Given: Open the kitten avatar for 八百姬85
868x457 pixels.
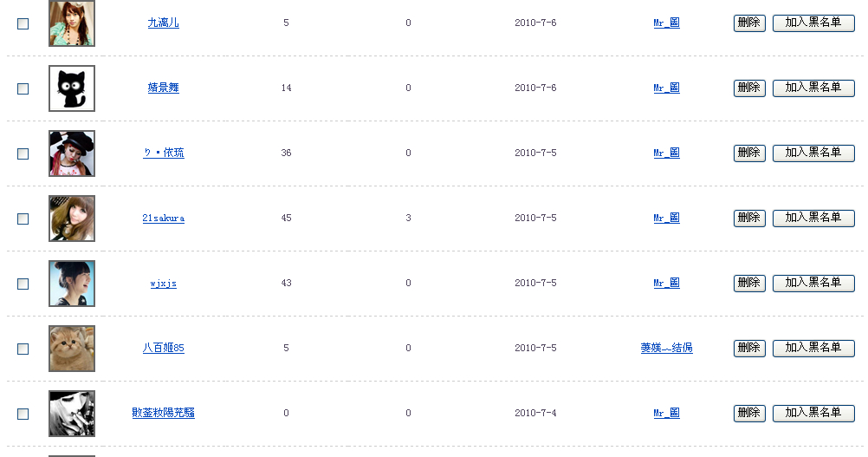Looking at the screenshot, I should (72, 349).
